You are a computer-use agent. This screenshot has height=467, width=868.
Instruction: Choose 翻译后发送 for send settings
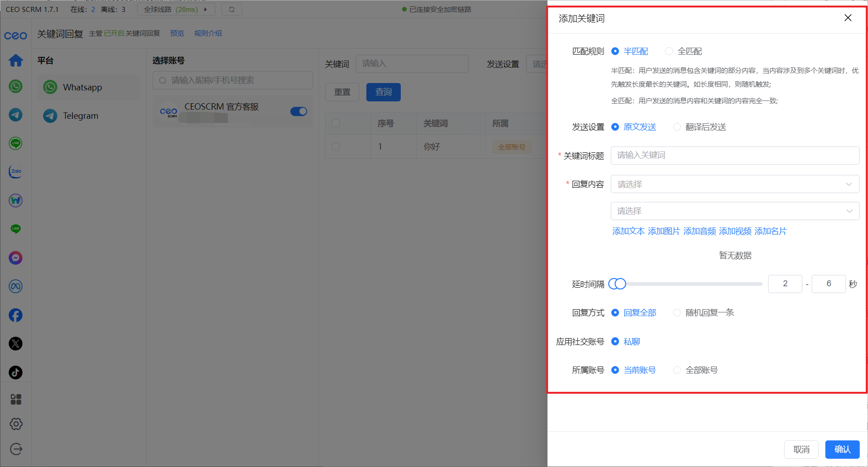pyautogui.click(x=700, y=127)
